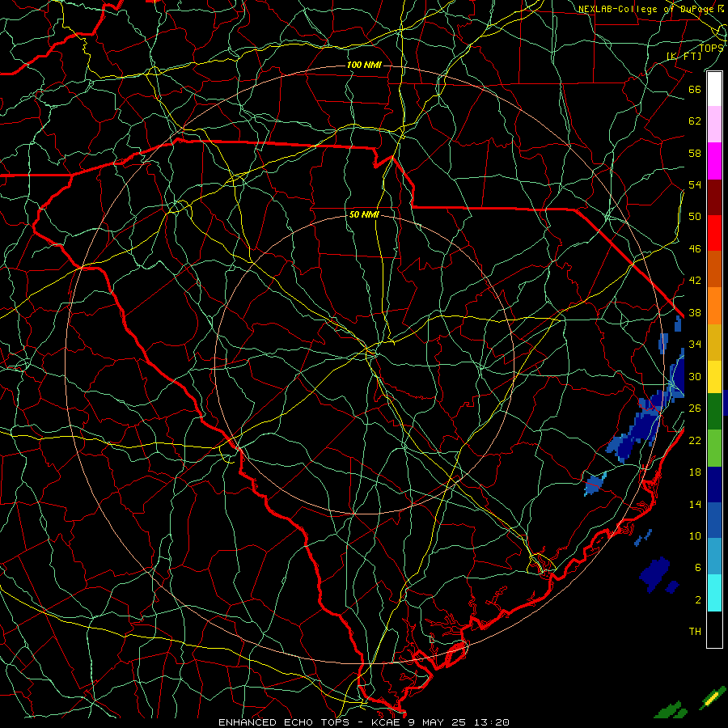
Task: Click the 18 legend value label
Action: [695, 472]
